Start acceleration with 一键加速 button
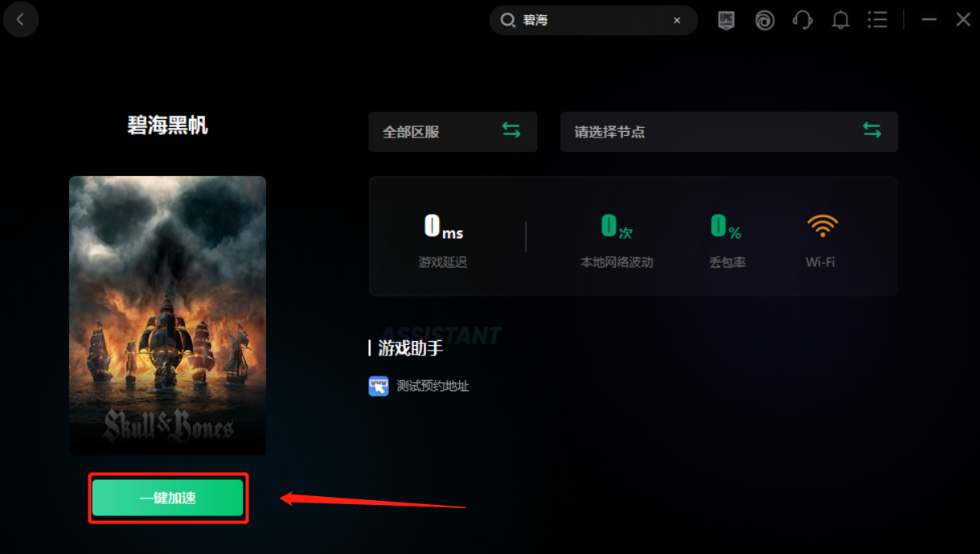 (x=167, y=498)
